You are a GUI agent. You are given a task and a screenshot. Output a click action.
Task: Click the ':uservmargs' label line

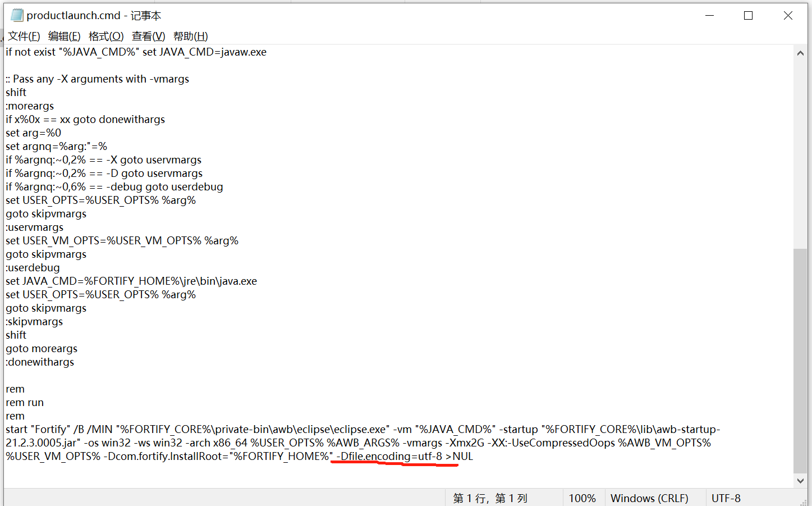pos(35,227)
